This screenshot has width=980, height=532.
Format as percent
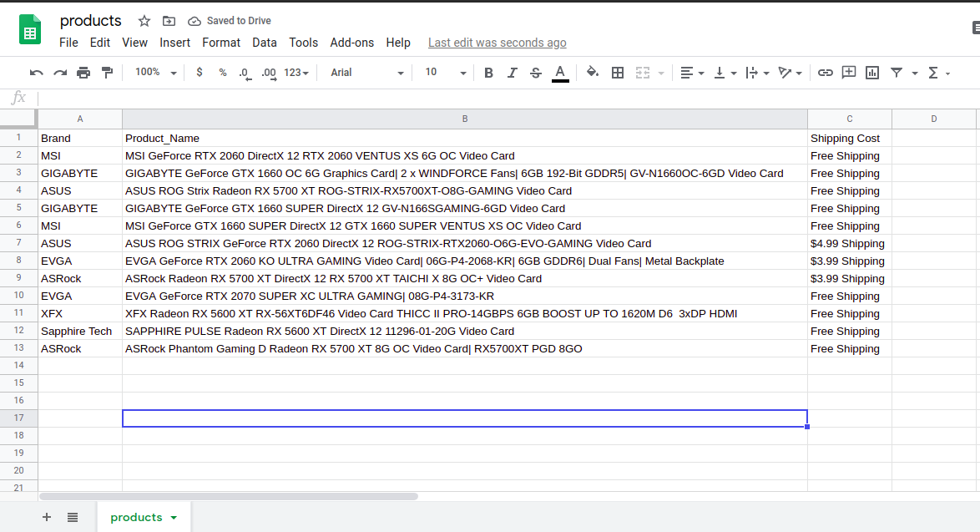223,73
